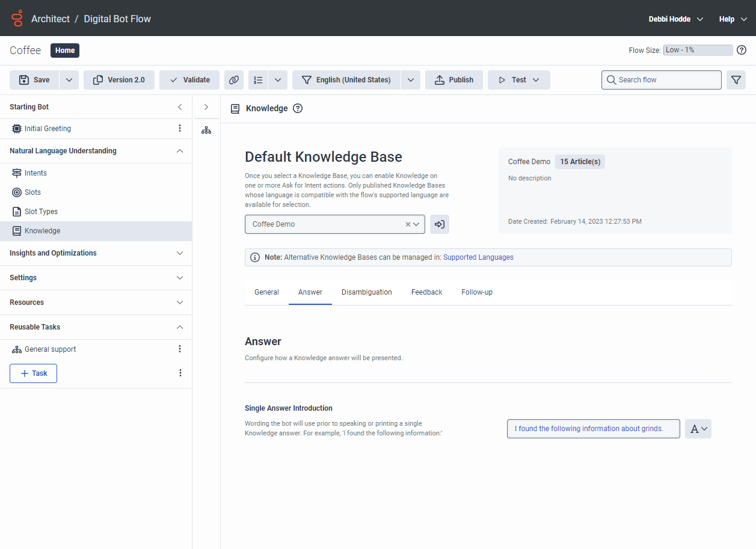
Task: Collapse the Natural Language Understanding section
Action: [179, 151]
